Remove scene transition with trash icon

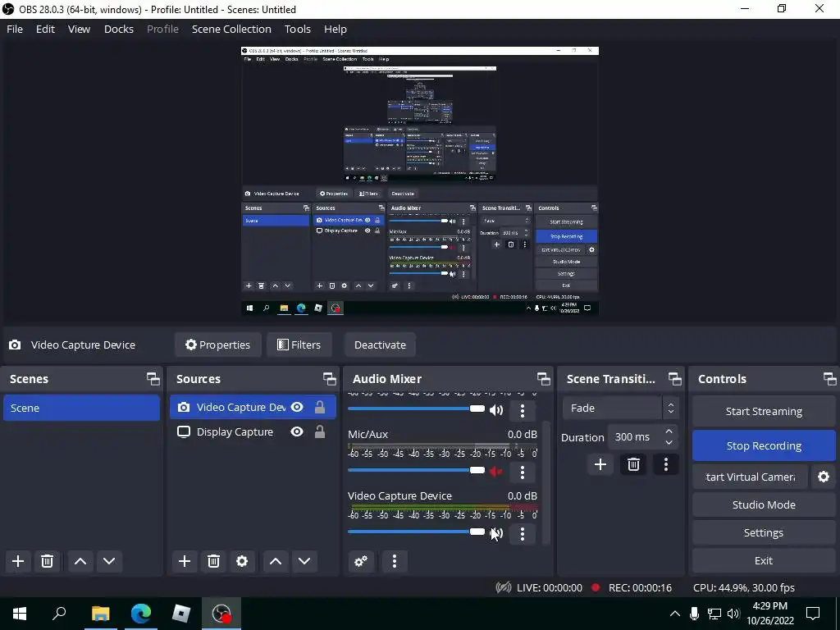pos(633,464)
